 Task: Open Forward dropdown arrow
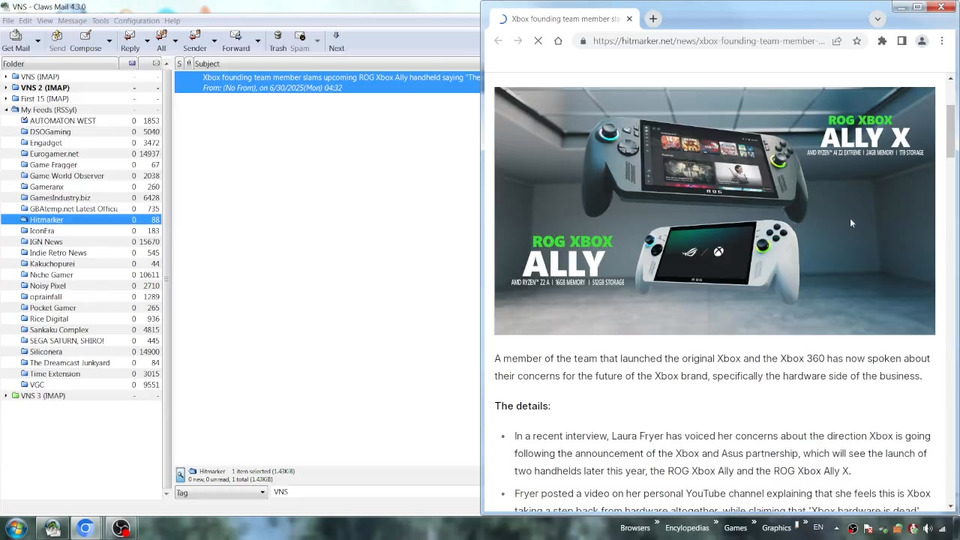(x=258, y=41)
